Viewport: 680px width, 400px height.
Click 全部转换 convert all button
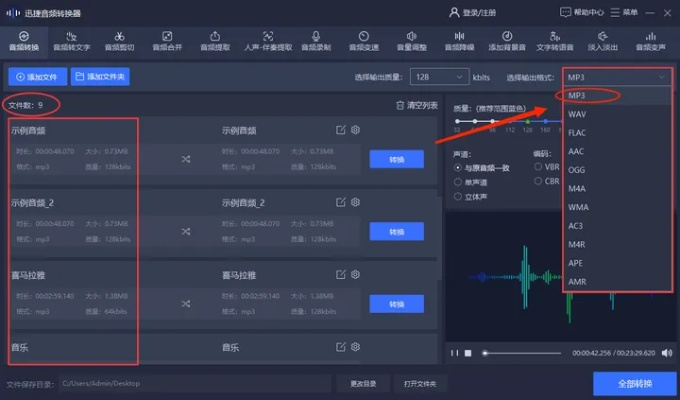[634, 384]
